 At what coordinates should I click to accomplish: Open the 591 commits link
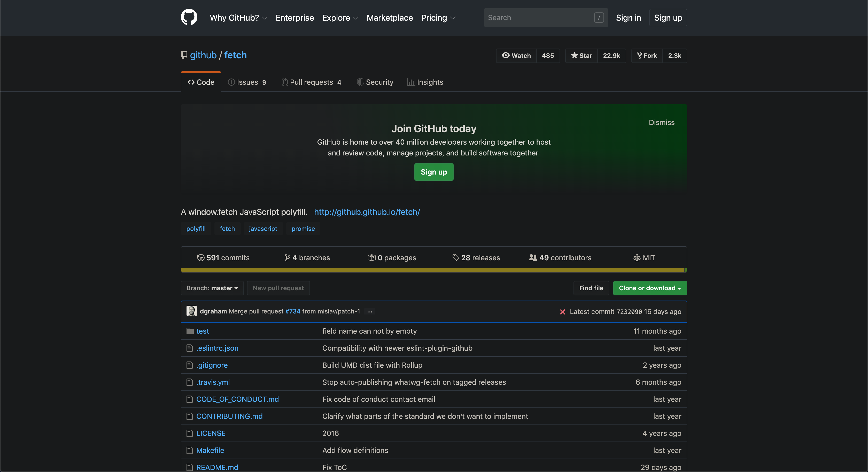[223, 258]
